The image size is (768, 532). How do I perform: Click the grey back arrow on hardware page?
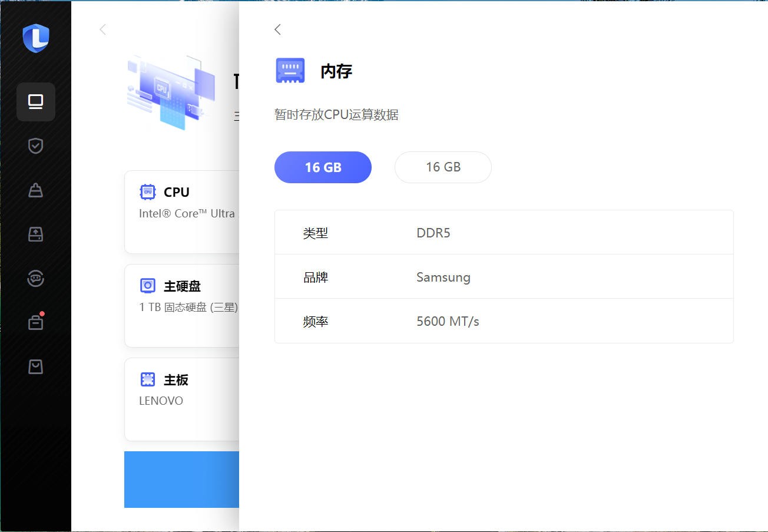click(103, 29)
